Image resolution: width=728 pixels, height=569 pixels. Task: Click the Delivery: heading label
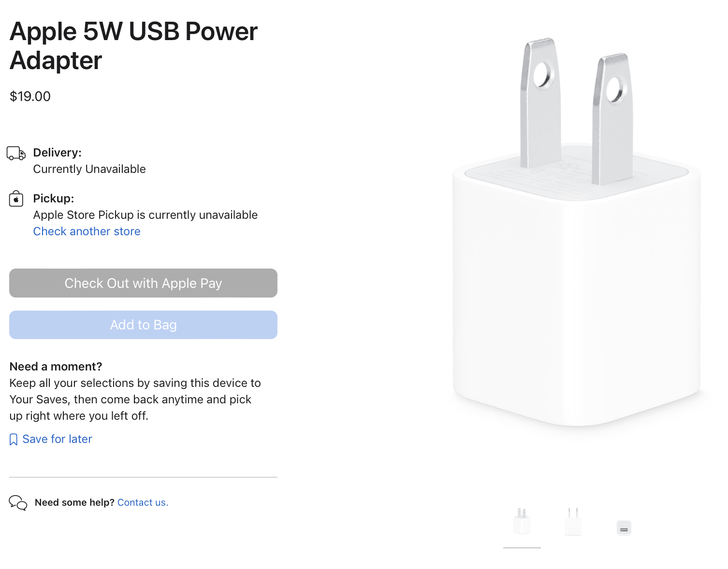(57, 153)
